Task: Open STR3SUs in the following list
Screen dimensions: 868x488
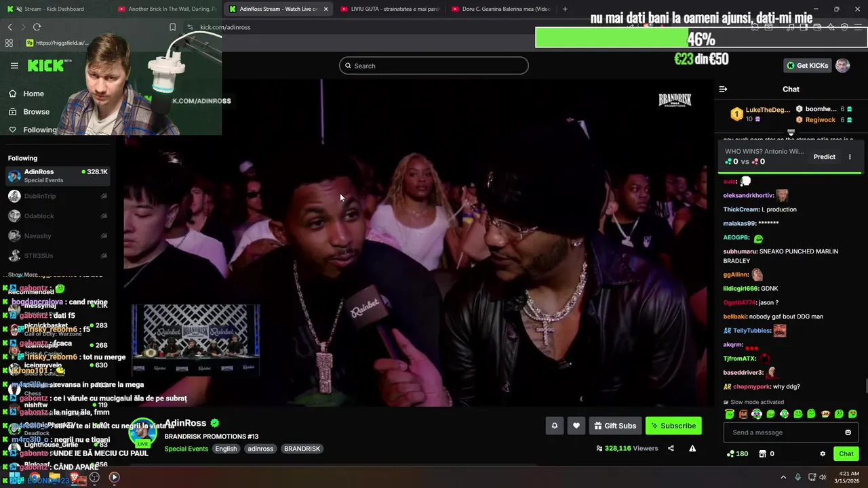Action: click(58, 256)
